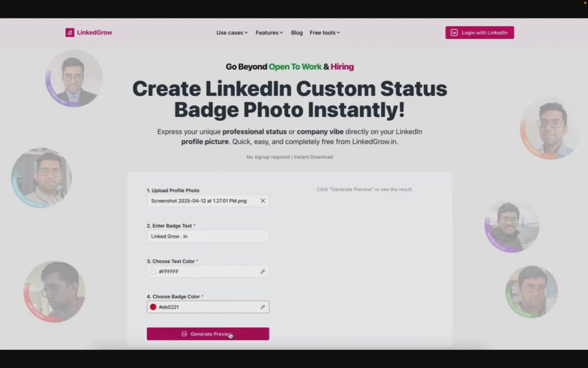Click the '4. Choose Badge Color' label
Screen dimensions: 588x368
pos(175,296)
